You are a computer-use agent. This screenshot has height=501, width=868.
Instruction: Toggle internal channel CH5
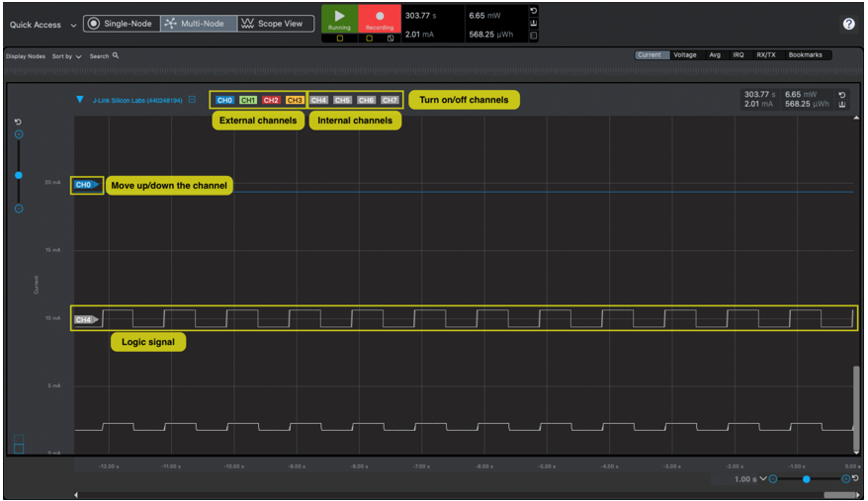pos(342,100)
